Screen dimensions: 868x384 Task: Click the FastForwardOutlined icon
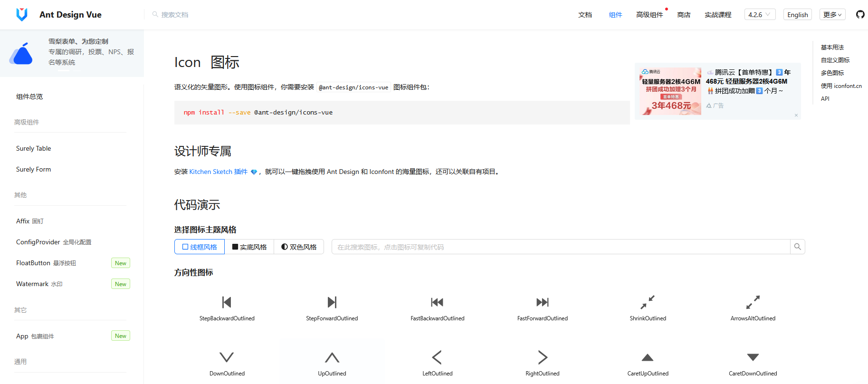click(x=542, y=303)
